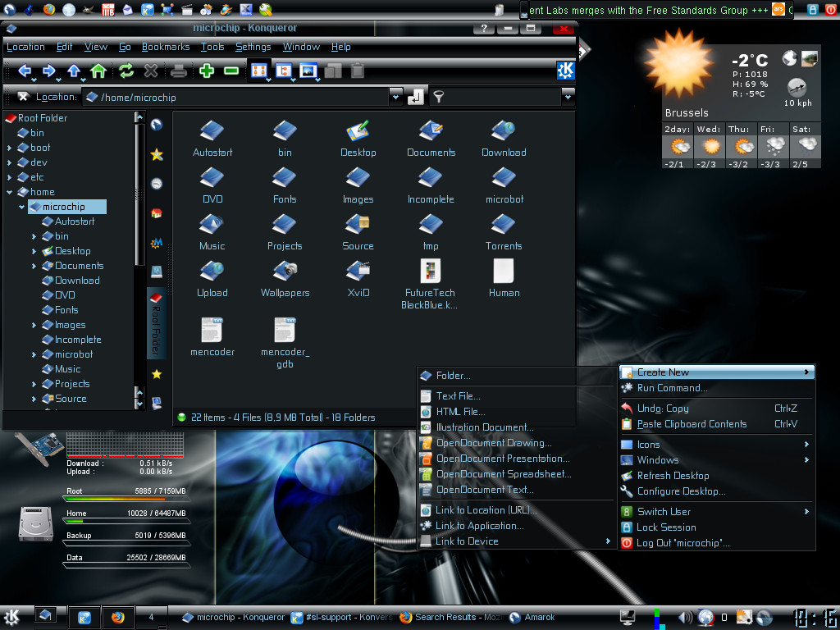Choose Text File... from Create New submenu
This screenshot has width=840, height=630.
point(515,396)
